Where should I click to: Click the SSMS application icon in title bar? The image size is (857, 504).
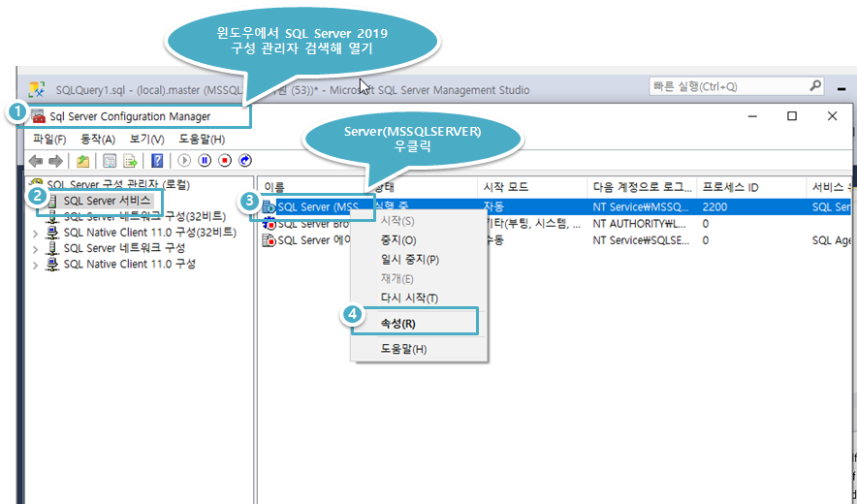[x=37, y=89]
